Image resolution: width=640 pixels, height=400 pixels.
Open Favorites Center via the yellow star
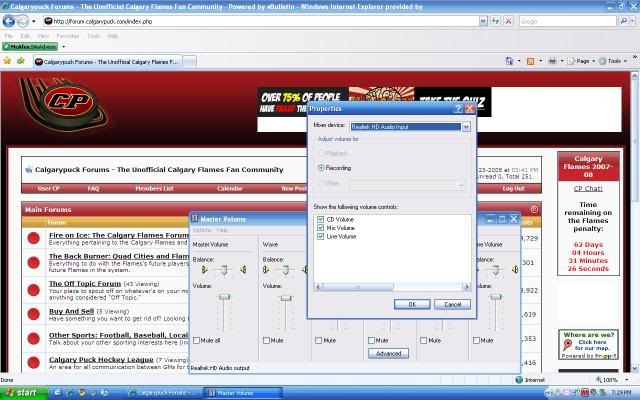coord(7,61)
